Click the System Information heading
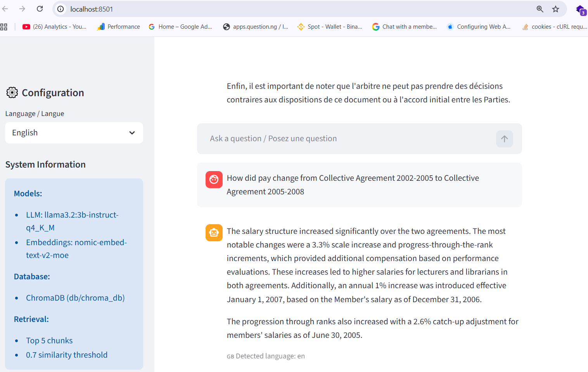588x372 pixels. 45,164
